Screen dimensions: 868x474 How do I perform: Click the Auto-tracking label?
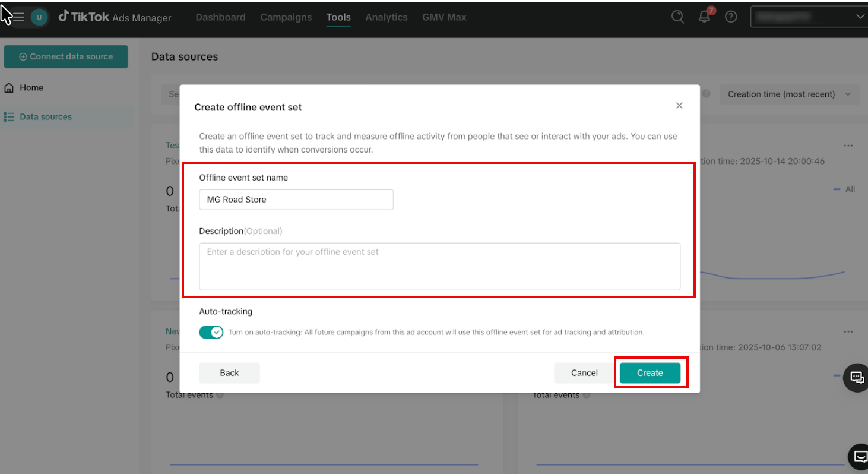coord(226,311)
